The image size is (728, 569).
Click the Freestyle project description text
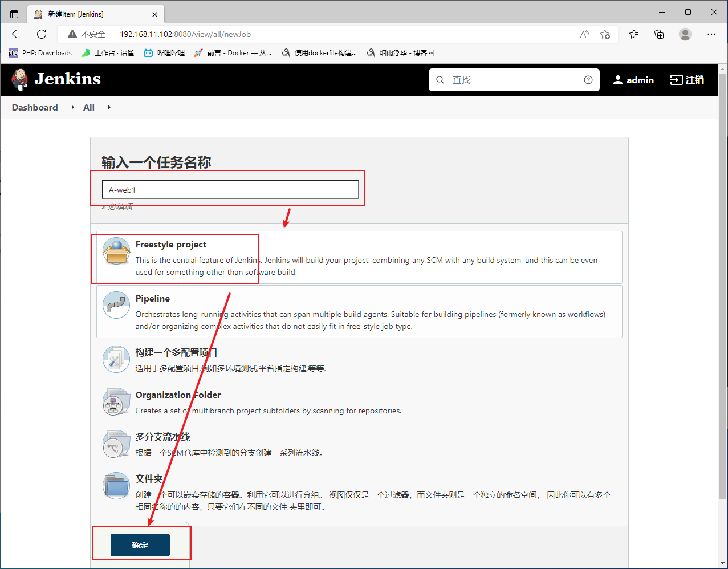[x=367, y=266]
